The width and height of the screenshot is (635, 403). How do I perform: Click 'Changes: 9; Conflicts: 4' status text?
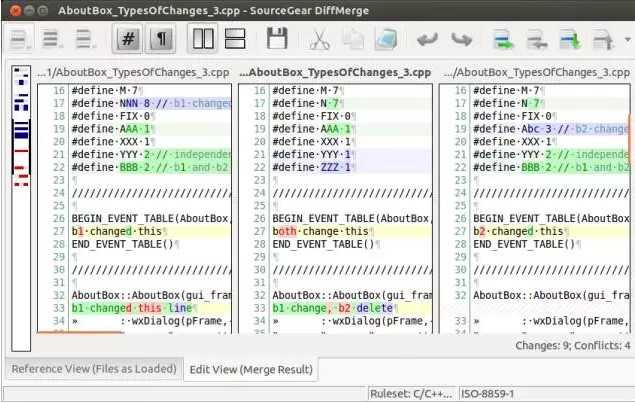pyautogui.click(x=573, y=345)
